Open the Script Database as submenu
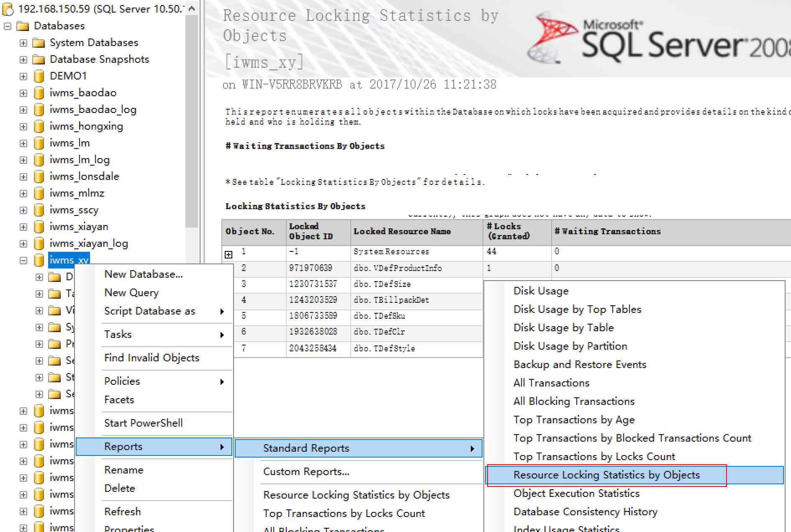791x532 pixels. pyautogui.click(x=154, y=311)
